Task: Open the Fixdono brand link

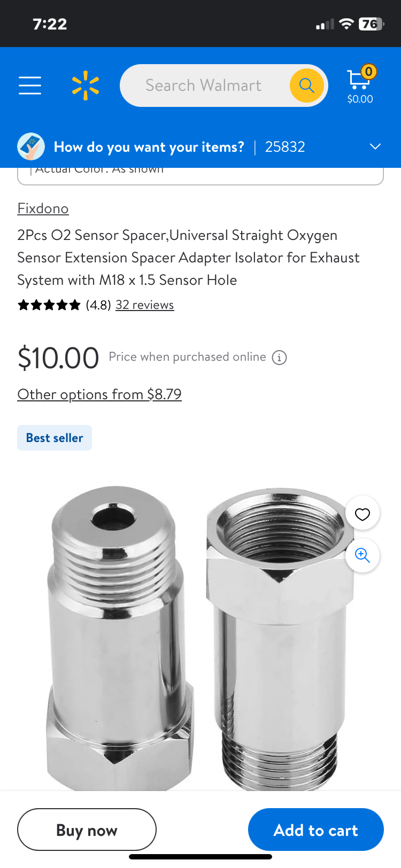Action: click(43, 208)
